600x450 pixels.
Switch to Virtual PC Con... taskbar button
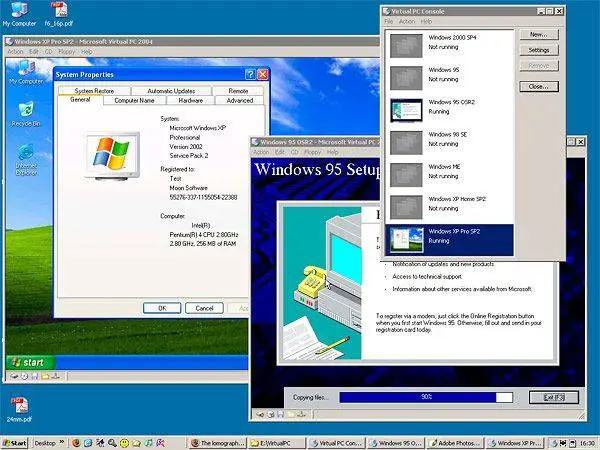click(337, 443)
